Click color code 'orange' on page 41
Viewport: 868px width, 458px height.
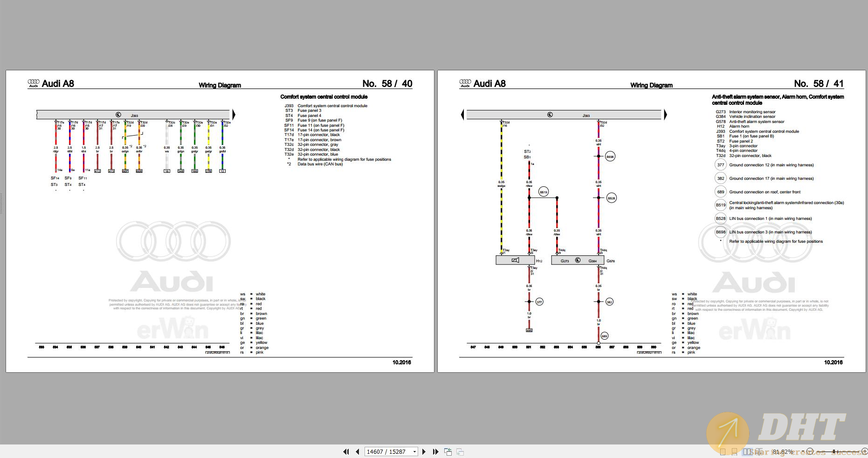pos(694,348)
